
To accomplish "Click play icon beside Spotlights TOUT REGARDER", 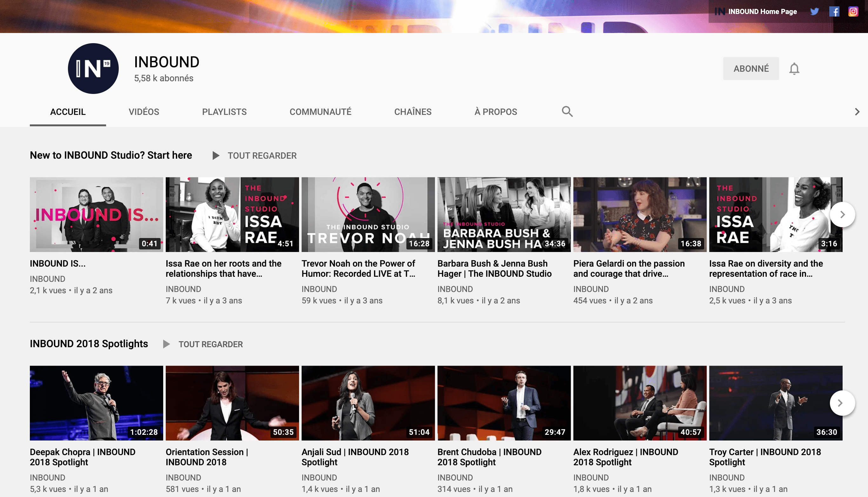I will 166,344.
